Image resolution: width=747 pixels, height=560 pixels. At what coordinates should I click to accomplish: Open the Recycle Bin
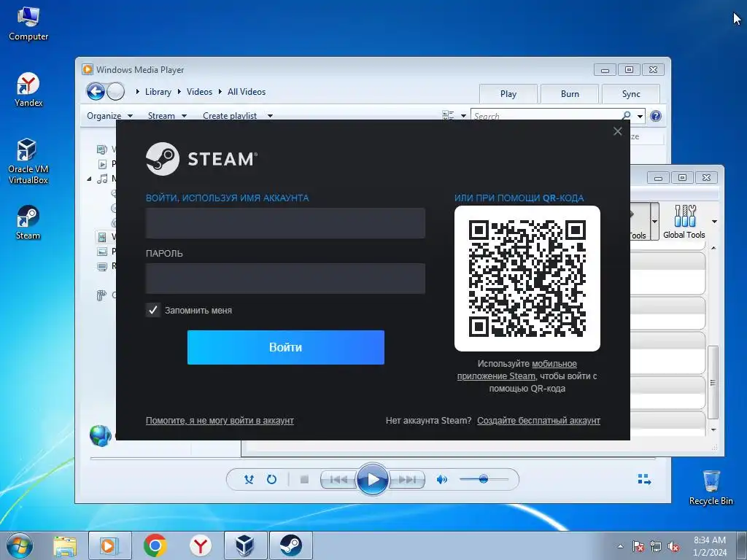click(x=711, y=488)
